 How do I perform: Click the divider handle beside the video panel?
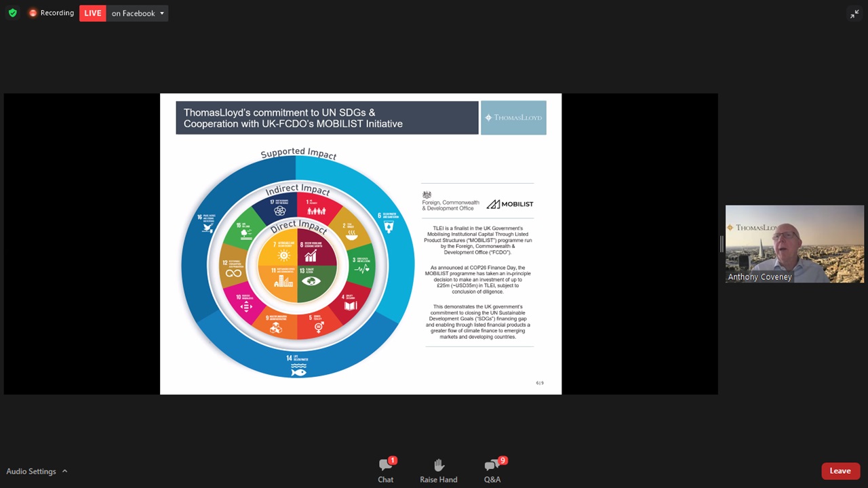(722, 244)
